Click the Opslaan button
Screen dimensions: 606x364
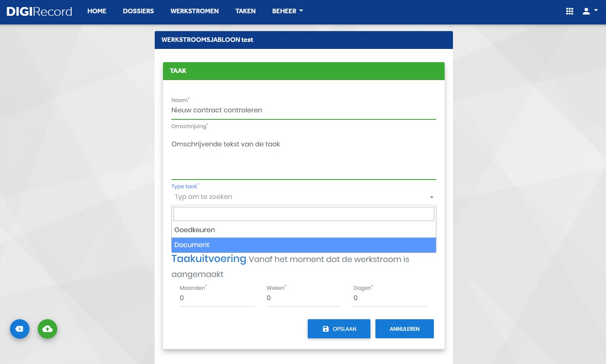click(339, 329)
